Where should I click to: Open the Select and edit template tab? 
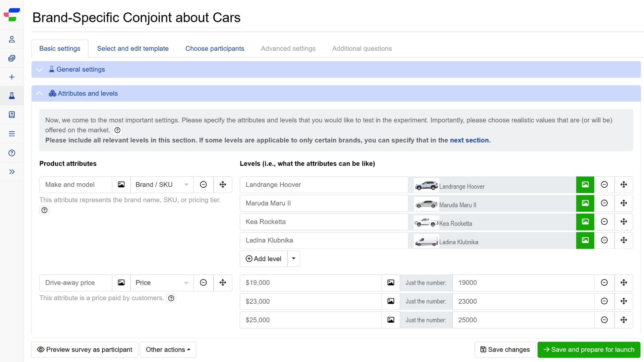coord(133,49)
